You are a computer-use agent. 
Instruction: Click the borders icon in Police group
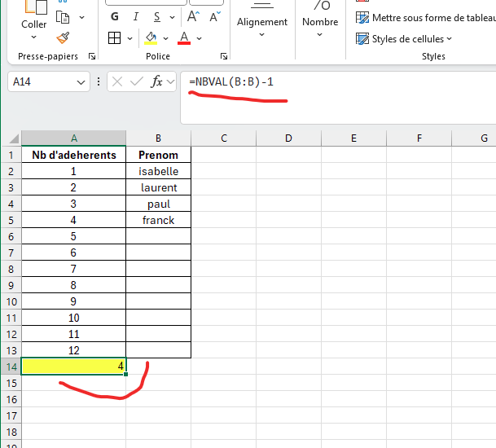(x=115, y=37)
